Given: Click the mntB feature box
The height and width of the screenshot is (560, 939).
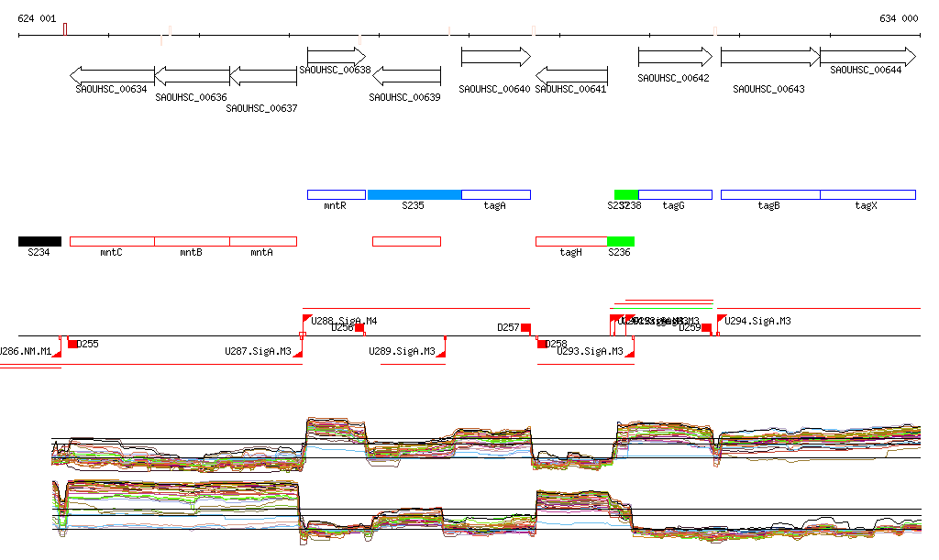Looking at the screenshot, I should [193, 242].
